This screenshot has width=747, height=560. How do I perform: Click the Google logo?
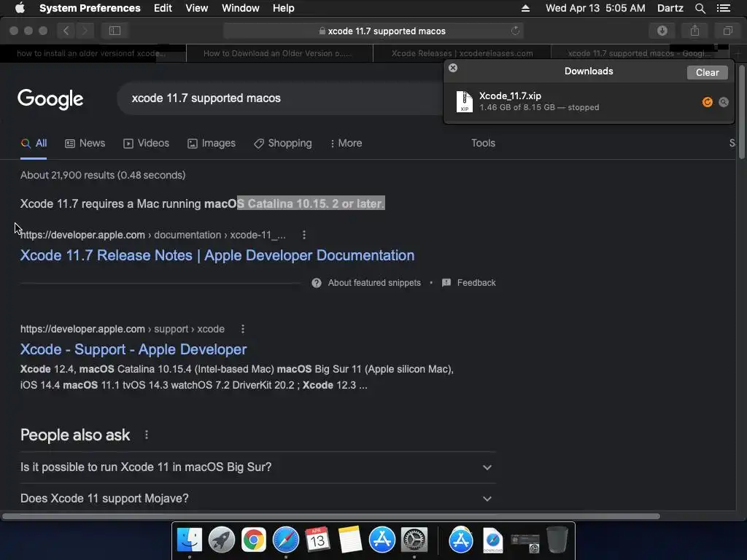point(50,99)
